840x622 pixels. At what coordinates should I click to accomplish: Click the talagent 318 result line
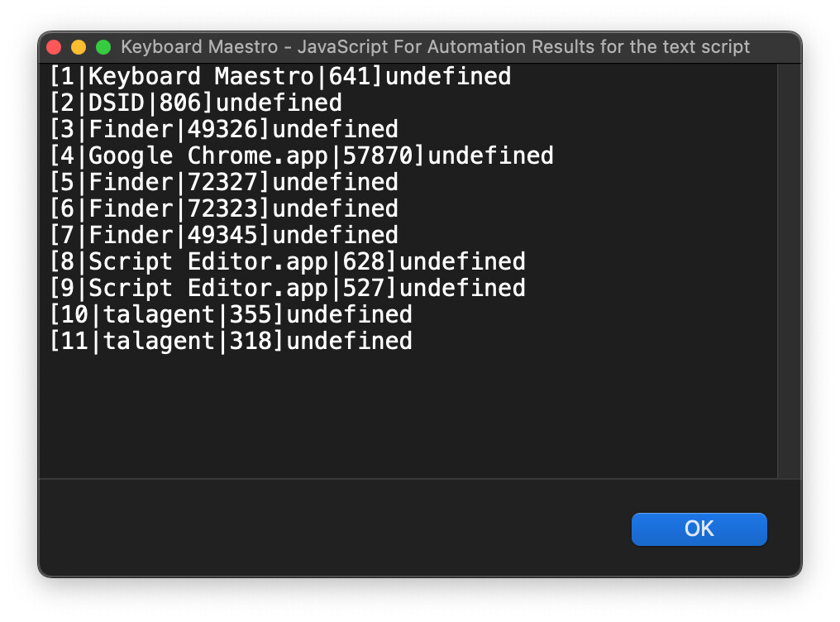click(231, 342)
